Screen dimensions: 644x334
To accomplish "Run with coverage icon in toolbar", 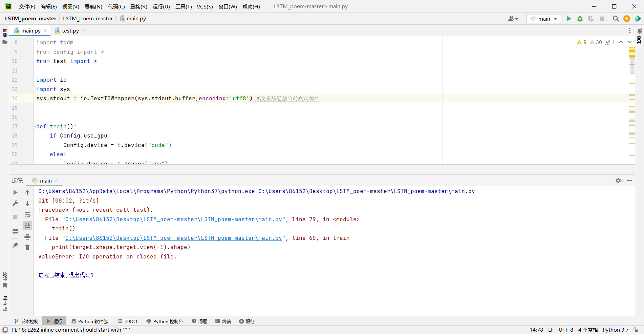I will (591, 19).
